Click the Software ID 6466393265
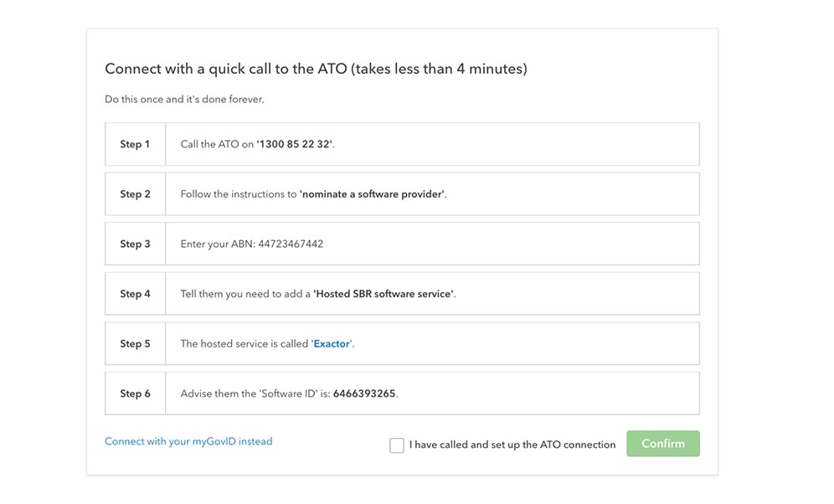This screenshot has height=504, width=834. tap(364, 393)
